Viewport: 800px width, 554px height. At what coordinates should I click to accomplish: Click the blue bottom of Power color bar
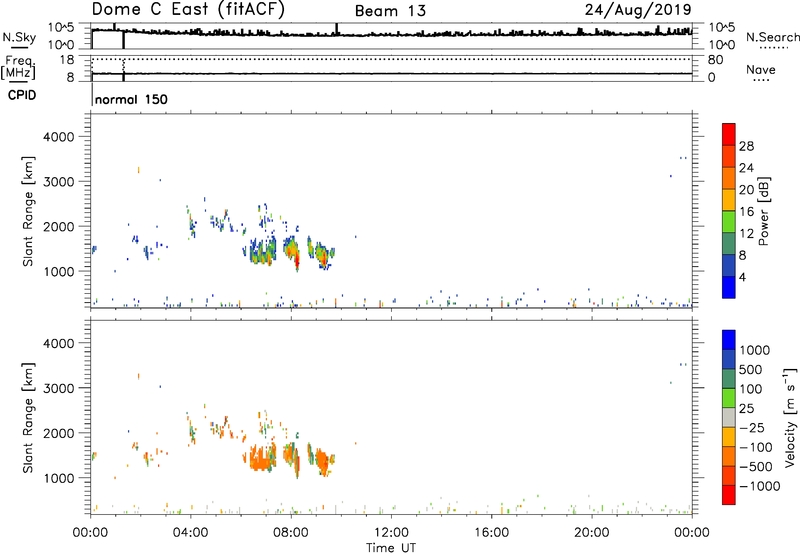[729, 287]
